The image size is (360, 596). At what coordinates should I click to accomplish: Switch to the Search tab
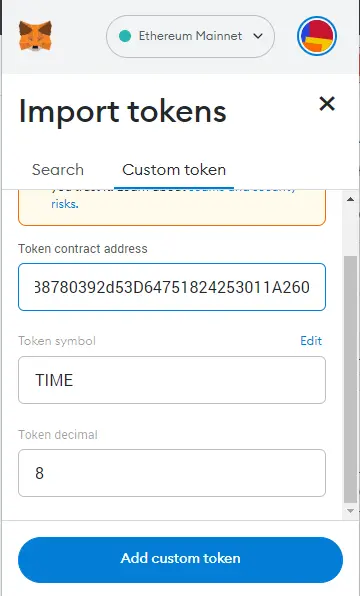tap(58, 170)
